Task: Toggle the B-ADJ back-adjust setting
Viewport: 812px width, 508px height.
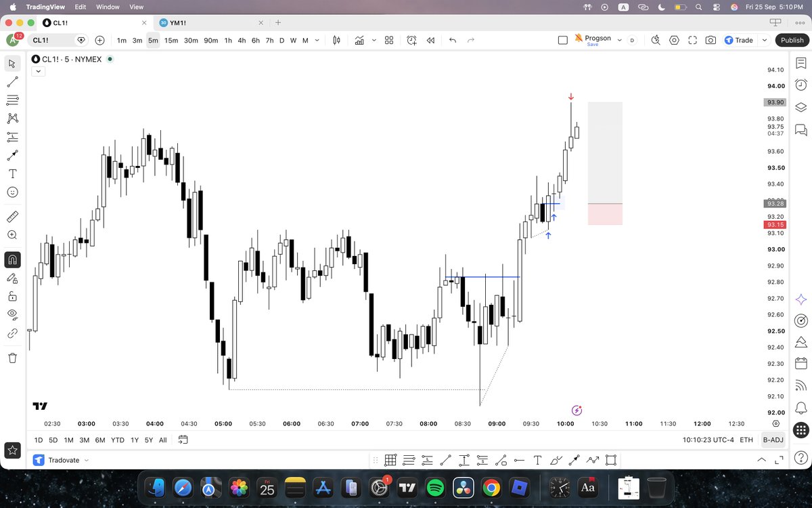Action: [773, 440]
